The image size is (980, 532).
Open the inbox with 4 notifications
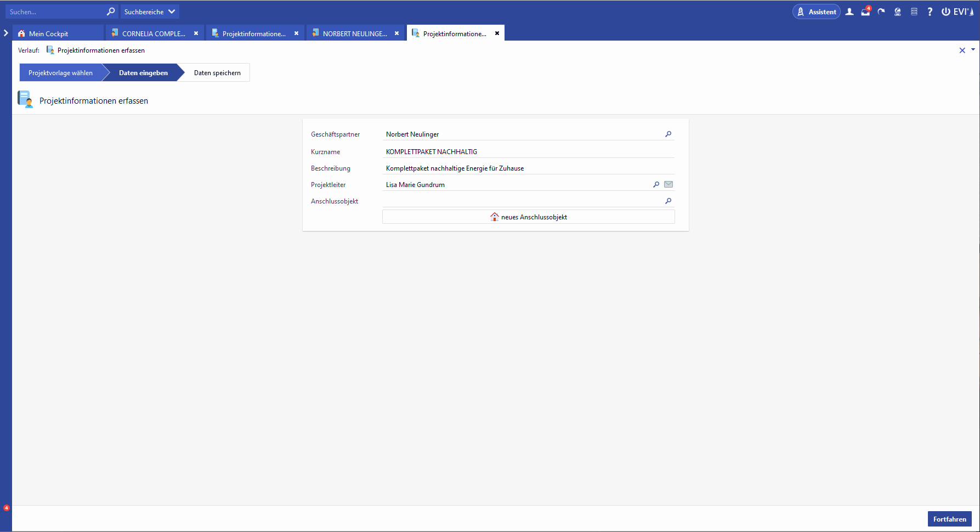point(865,12)
